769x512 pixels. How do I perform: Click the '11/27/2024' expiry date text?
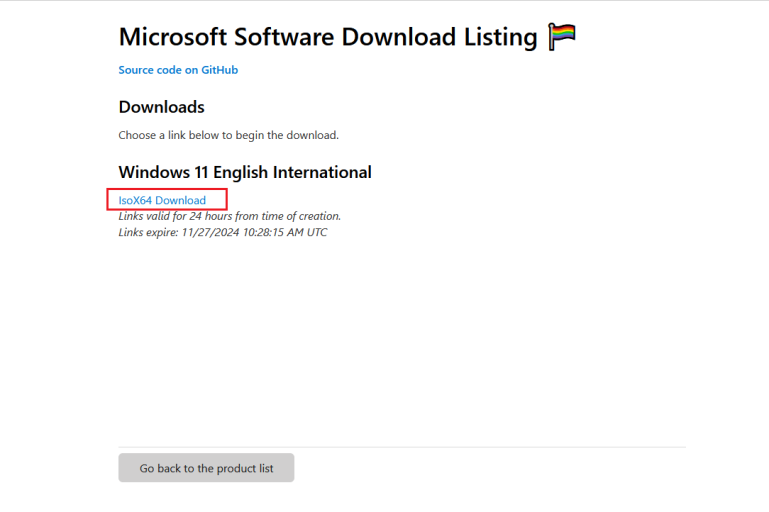click(211, 232)
